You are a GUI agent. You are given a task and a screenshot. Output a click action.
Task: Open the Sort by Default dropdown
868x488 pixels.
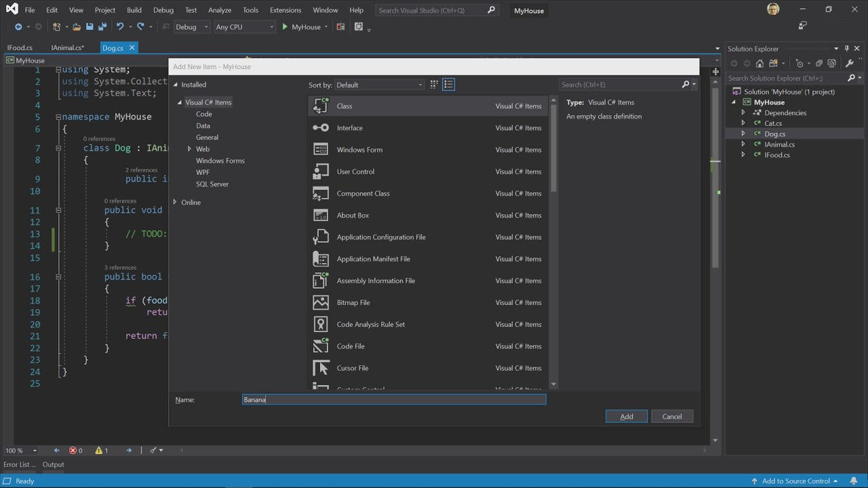pyautogui.click(x=379, y=85)
